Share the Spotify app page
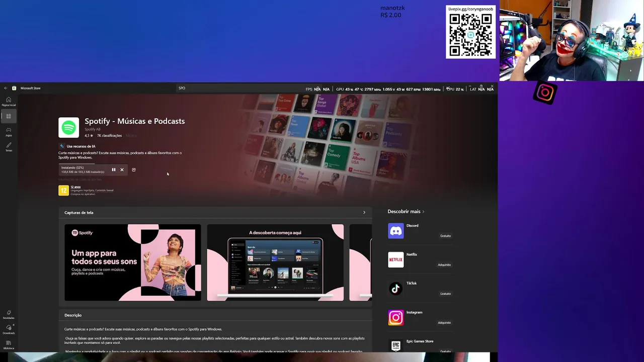The height and width of the screenshot is (362, 644). (134, 170)
